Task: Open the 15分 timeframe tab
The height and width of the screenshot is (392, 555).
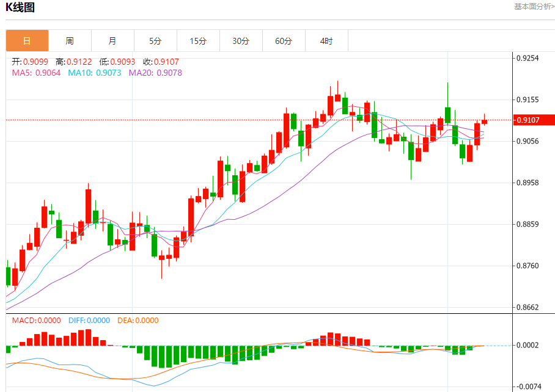Action: [198, 41]
